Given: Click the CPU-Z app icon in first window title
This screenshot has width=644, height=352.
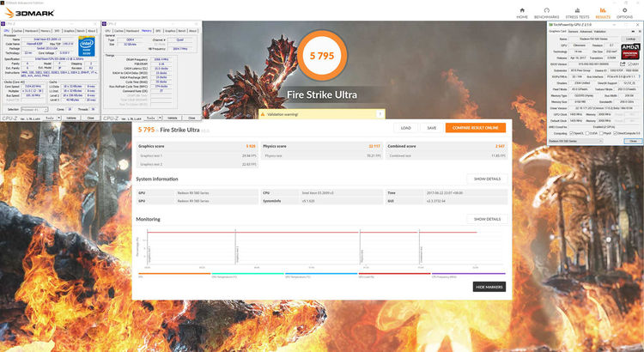Looking at the screenshot, I should [3, 23].
